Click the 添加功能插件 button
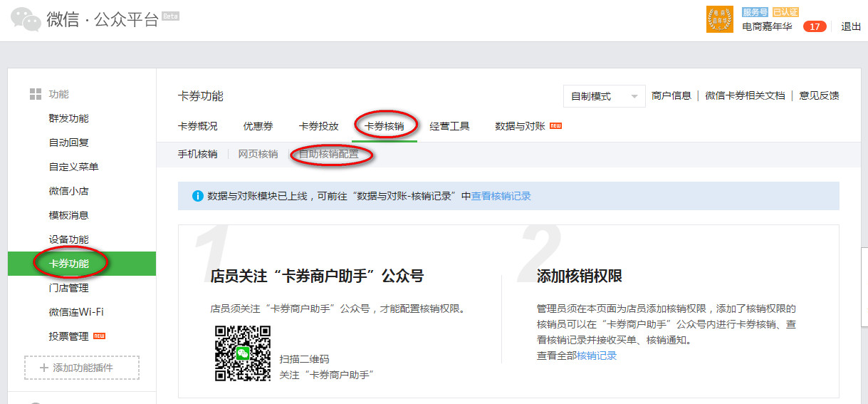This screenshot has width=868, height=404. (x=82, y=368)
